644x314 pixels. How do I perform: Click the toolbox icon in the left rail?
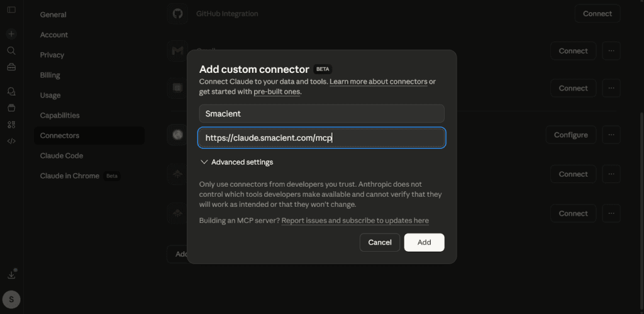click(x=11, y=67)
